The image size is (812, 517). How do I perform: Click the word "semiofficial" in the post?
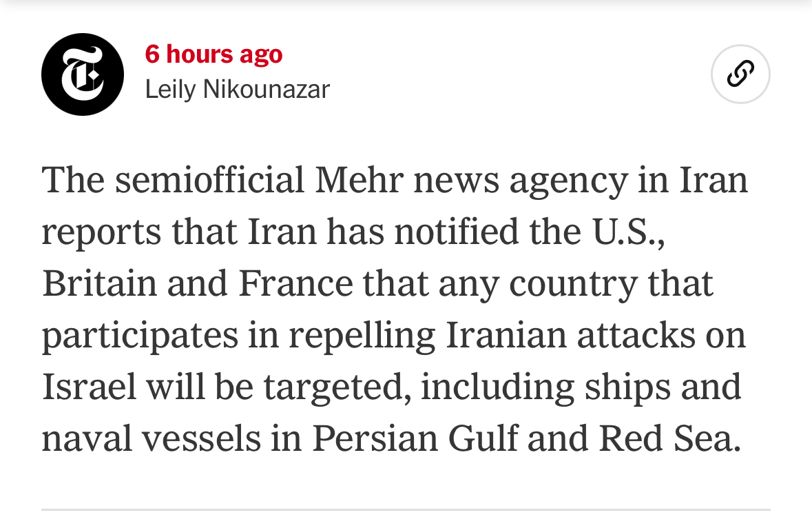click(x=210, y=180)
